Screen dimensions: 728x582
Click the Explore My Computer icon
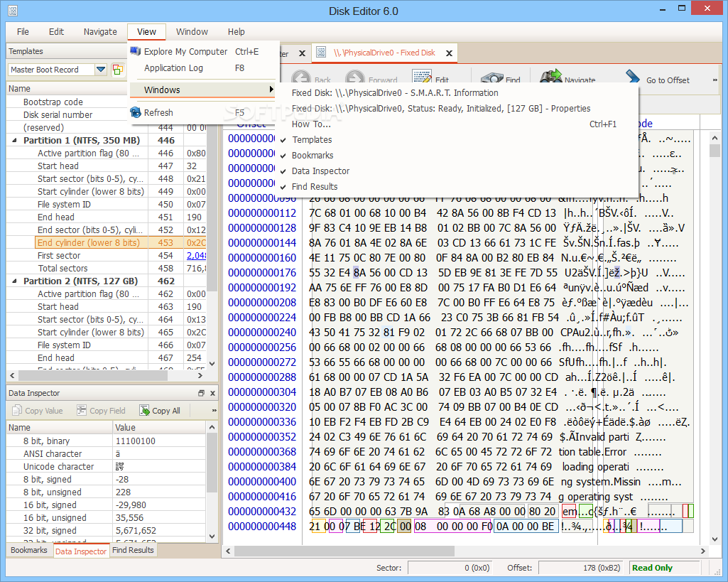pos(135,51)
